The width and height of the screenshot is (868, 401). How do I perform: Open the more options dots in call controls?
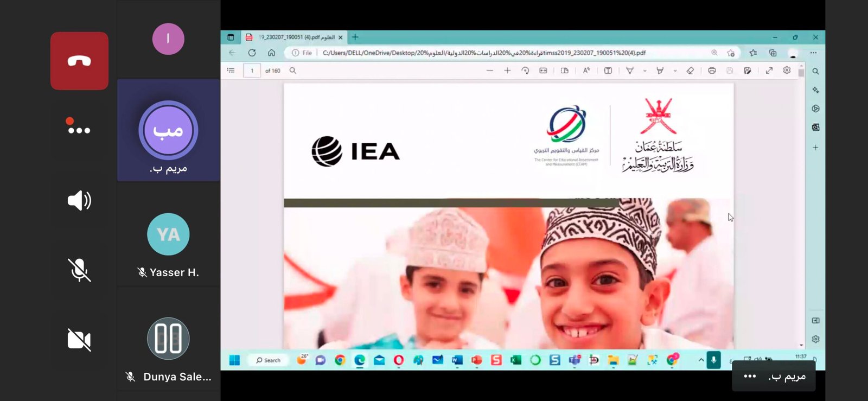(79, 130)
